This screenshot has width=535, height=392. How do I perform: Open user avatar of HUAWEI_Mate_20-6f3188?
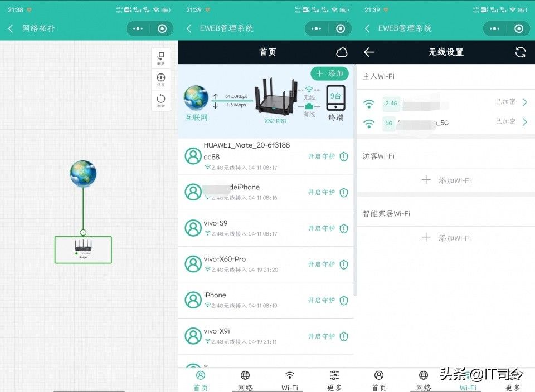click(193, 156)
